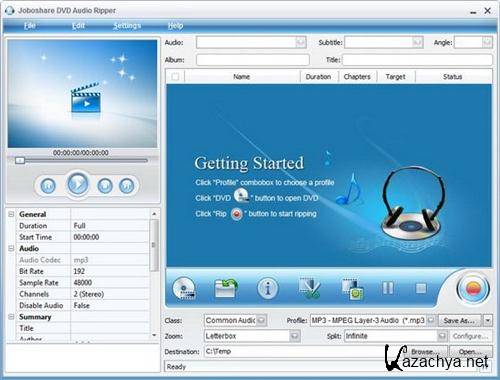The width and height of the screenshot is (500, 380).
Task: Collapse the General property group
Action: (11, 214)
